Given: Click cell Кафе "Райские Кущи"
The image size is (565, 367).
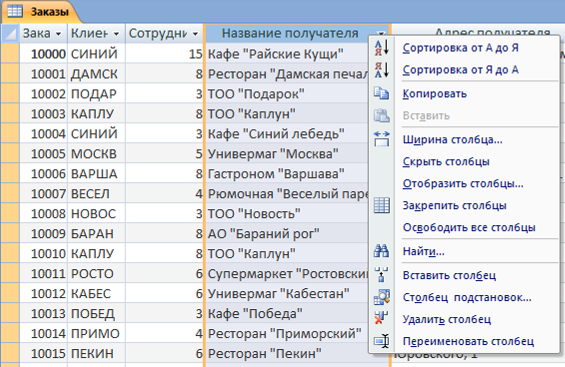Looking at the screenshot, I should coord(287,54).
